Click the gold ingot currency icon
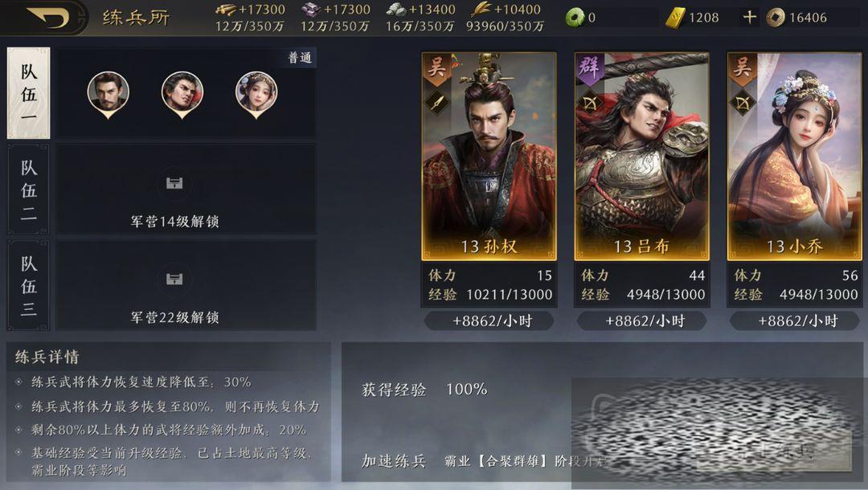Screen dimensions: 868x490 (x=675, y=18)
